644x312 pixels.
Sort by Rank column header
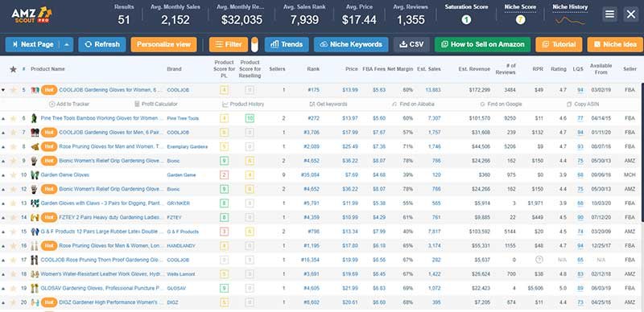(x=313, y=69)
